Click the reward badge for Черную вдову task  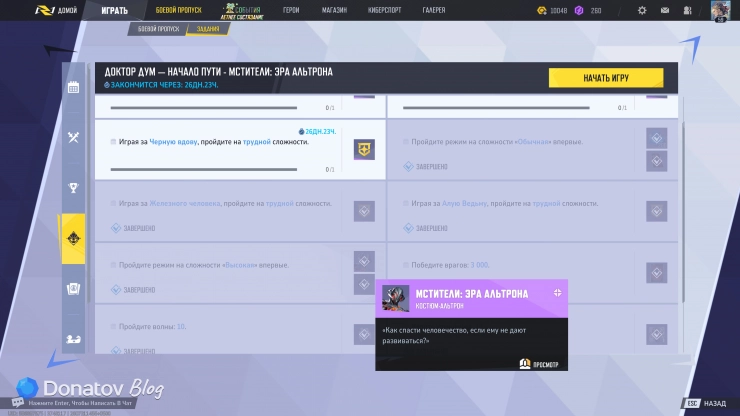point(364,149)
